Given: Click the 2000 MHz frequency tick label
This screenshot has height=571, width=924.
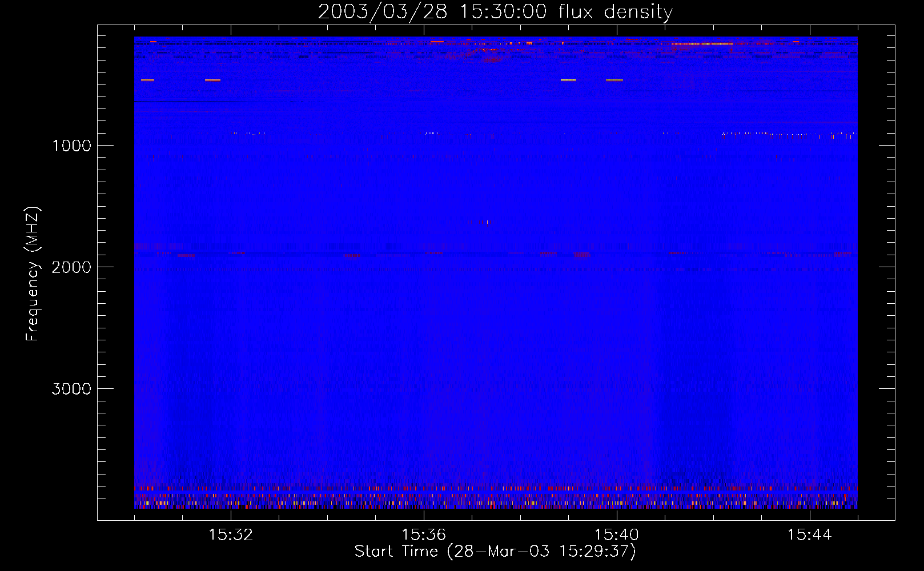Looking at the screenshot, I should point(71,267).
